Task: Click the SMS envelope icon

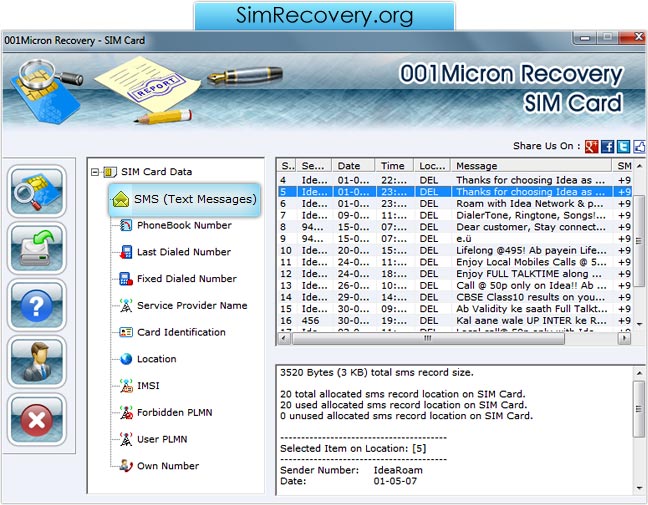Action: pyautogui.click(x=120, y=199)
